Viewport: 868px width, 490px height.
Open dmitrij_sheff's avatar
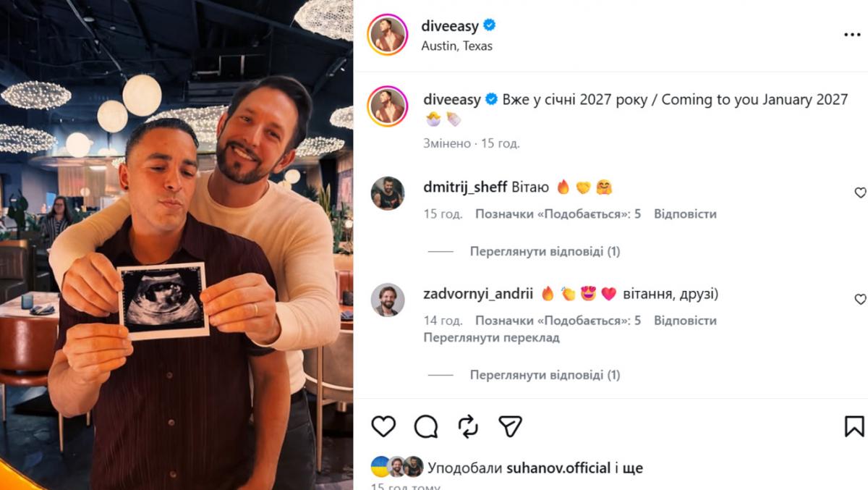point(388,193)
